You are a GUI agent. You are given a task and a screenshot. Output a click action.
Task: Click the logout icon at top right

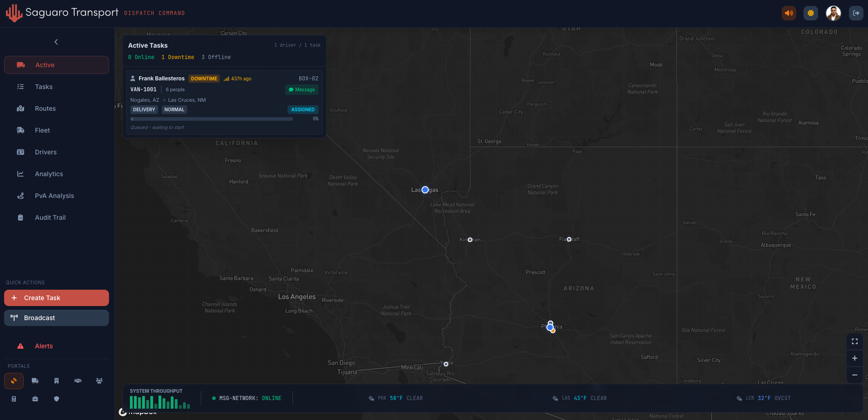857,13
